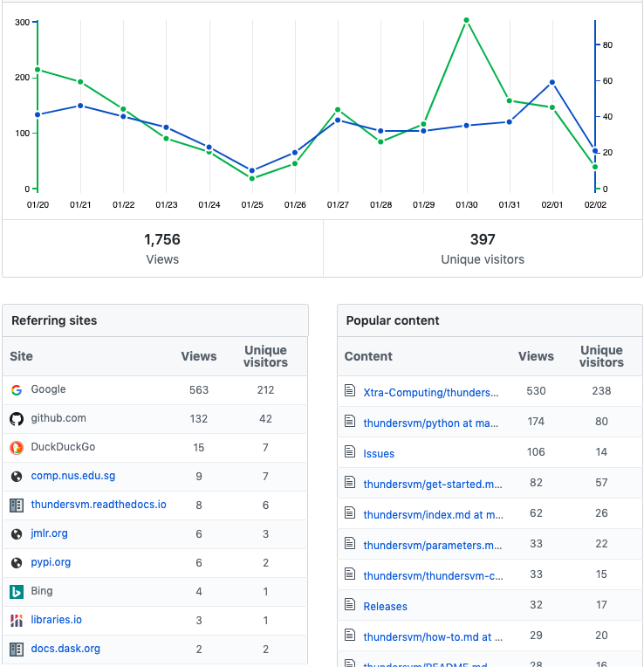The image size is (644, 667).
Task: Click the Popular content heading
Action: tap(393, 320)
